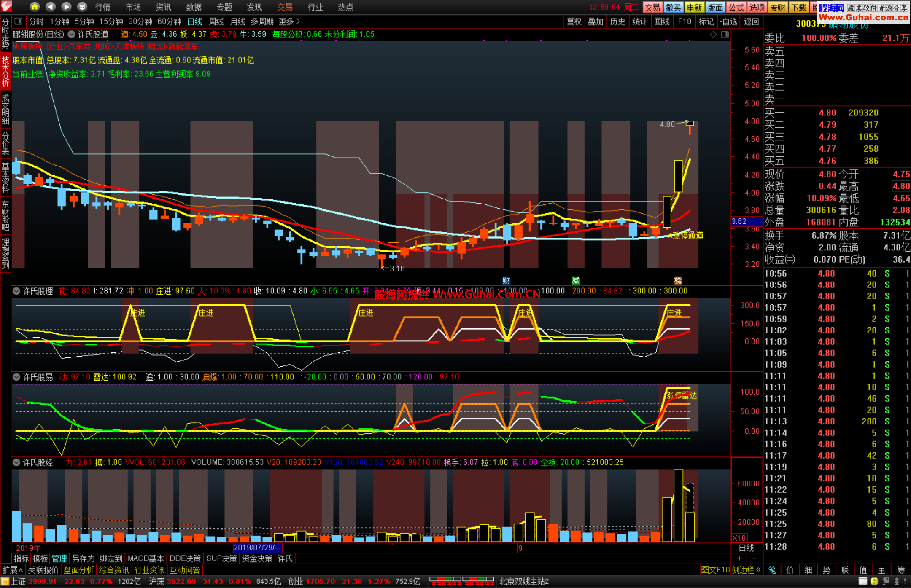This screenshot has height=588, width=911.
Task: Open the 许氏股经 indicator dropdown
Action: coord(16,462)
